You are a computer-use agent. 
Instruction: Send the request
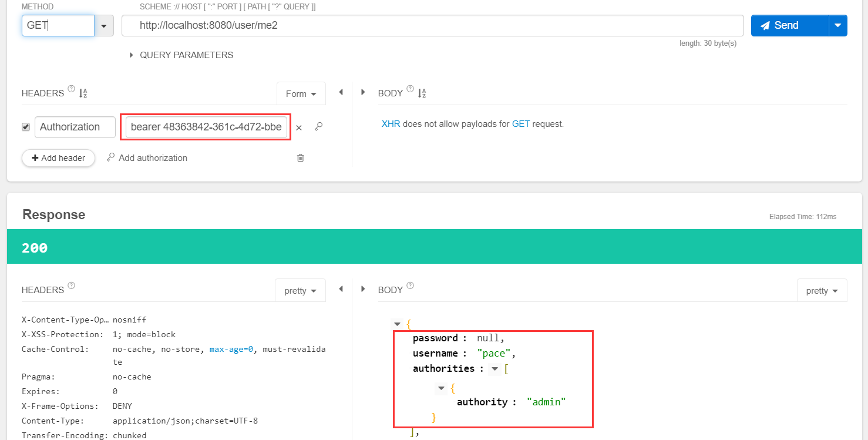[x=789, y=26]
